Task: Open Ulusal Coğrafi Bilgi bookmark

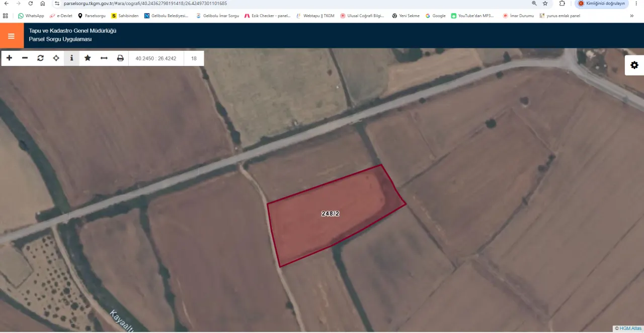Action: pyautogui.click(x=362, y=16)
